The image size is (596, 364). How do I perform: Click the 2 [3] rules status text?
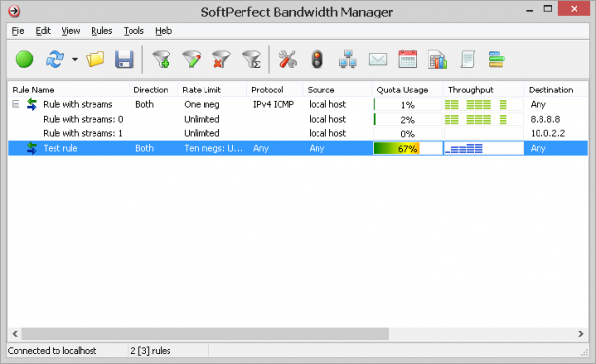(x=151, y=351)
